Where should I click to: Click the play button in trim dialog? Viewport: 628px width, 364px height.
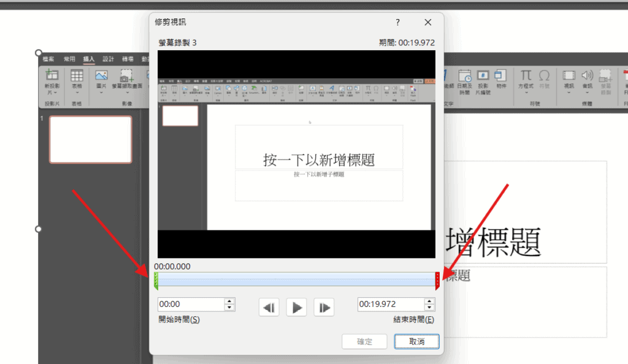297,308
